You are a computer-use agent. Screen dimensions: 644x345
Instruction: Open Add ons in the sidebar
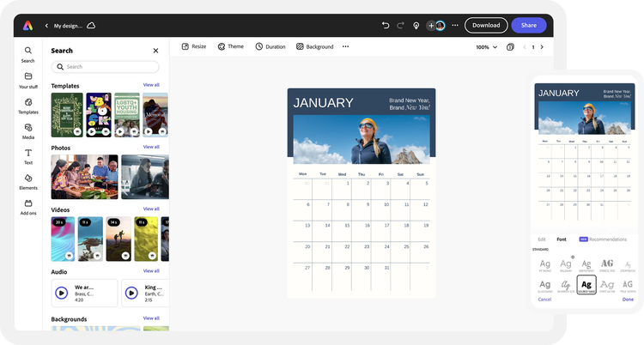coord(28,208)
